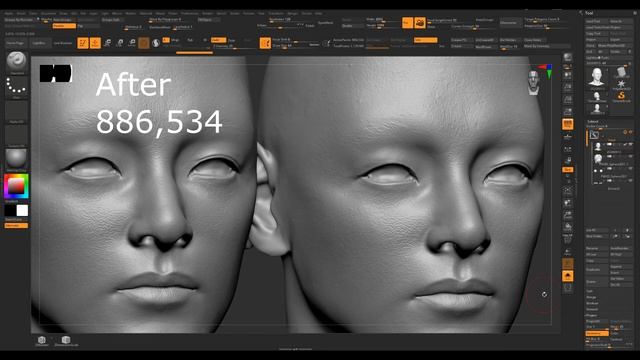Click the orange Solo-style icon near shelf bottom

[568, 276]
